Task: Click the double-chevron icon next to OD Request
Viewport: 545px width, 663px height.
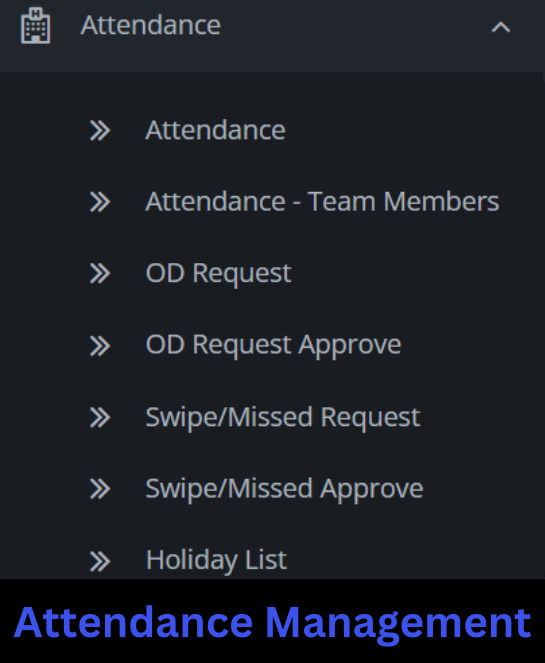Action: pyautogui.click(x=100, y=273)
